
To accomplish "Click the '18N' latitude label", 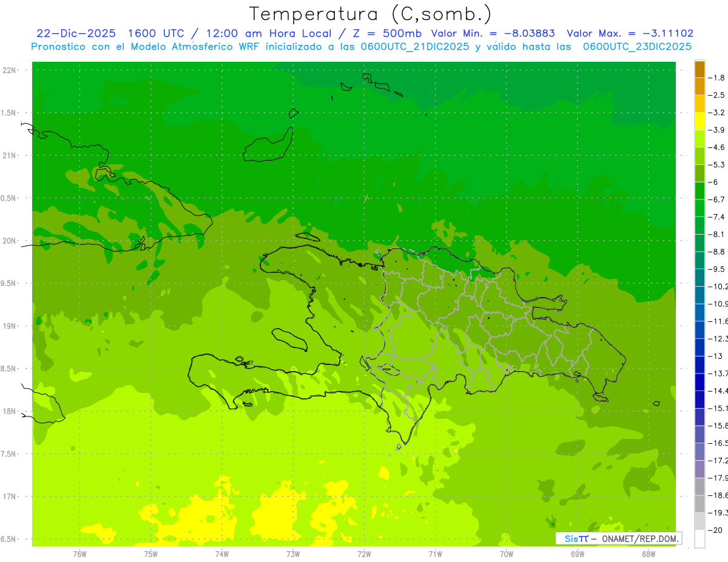I will [x=10, y=411].
